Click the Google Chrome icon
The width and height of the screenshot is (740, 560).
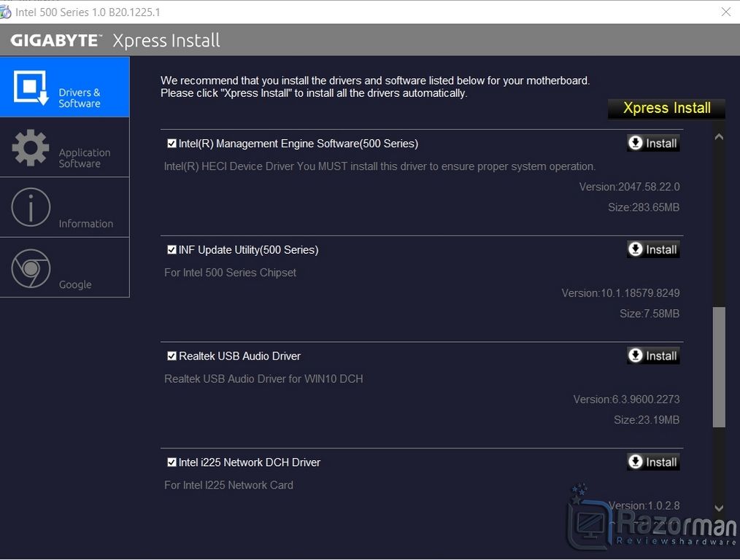click(x=31, y=268)
